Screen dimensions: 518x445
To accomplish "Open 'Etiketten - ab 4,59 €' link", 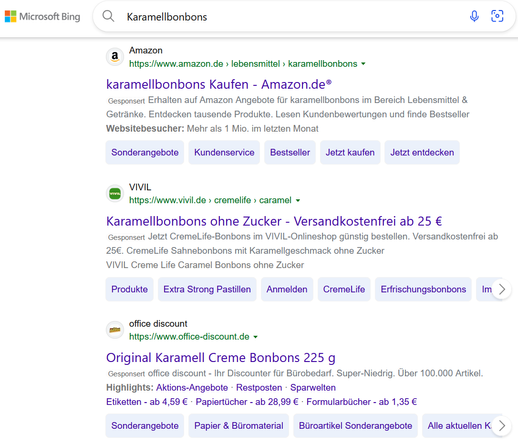I will (147, 402).
